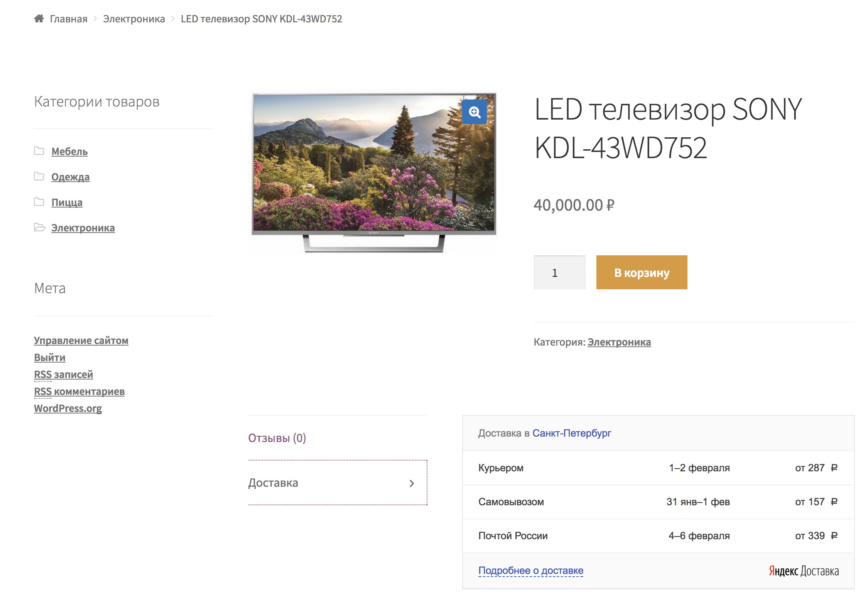Screen dimensions: 868x604
Task: Open Электроника breadcrumb link
Action: coord(134,19)
